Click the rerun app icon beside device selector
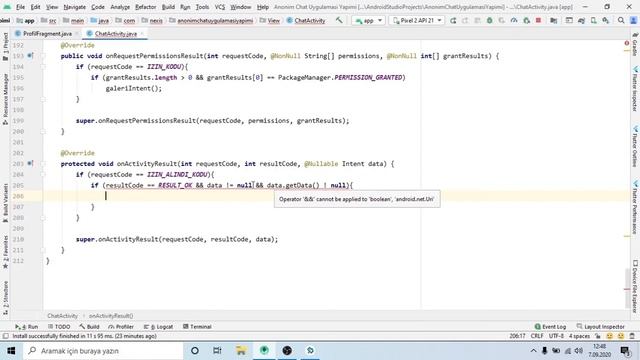This screenshot has width=640, height=360. pyautogui.click(x=453, y=20)
